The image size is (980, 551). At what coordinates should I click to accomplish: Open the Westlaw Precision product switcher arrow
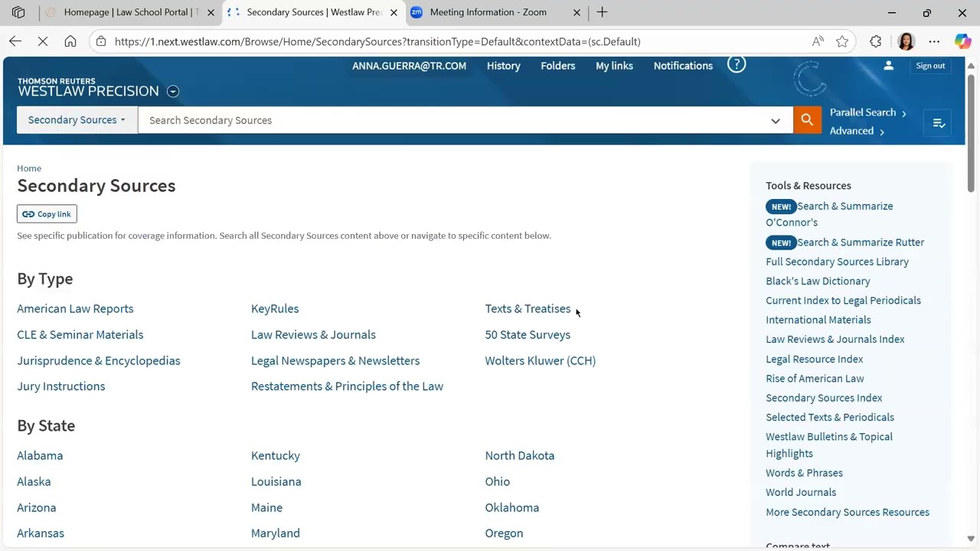tap(173, 92)
